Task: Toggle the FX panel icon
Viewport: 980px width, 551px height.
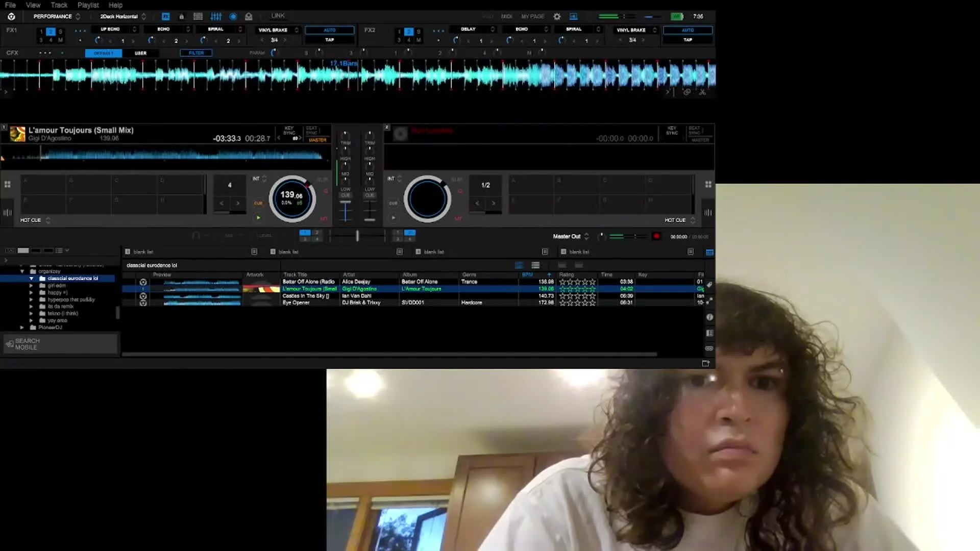Action: pos(165,17)
